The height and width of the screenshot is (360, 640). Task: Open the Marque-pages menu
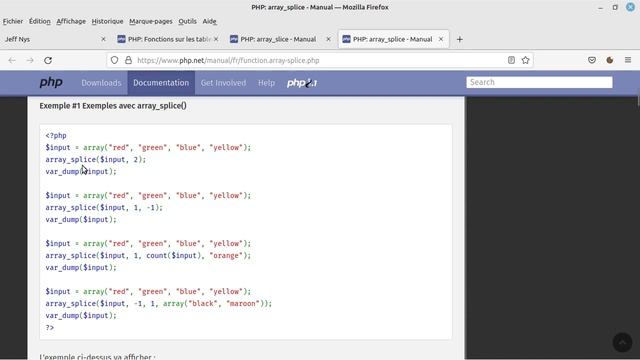[x=151, y=21]
